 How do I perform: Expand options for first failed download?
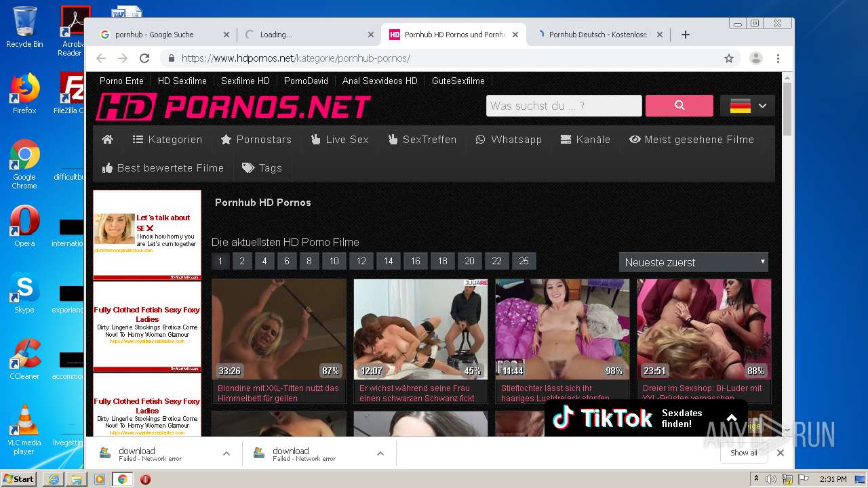pyautogui.click(x=226, y=454)
